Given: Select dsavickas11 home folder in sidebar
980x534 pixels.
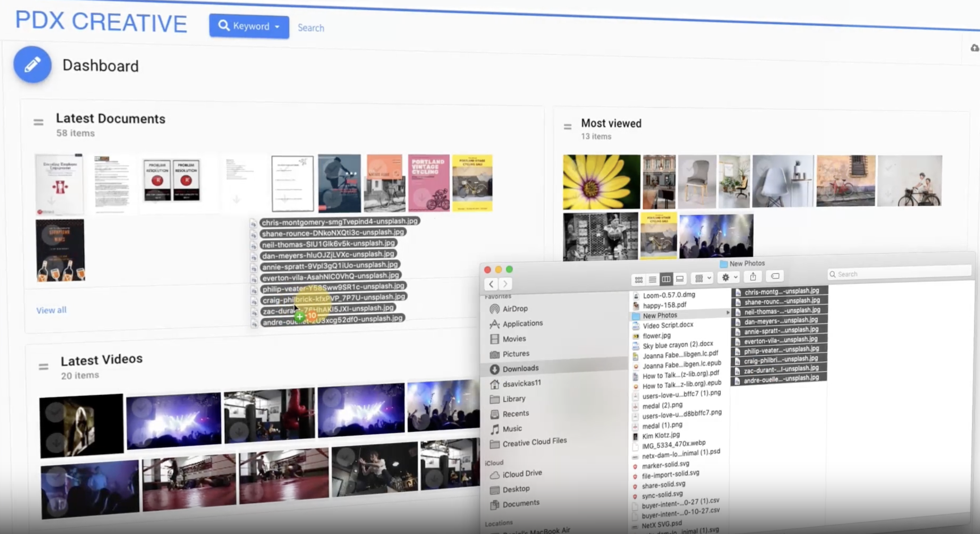Looking at the screenshot, I should (522, 384).
